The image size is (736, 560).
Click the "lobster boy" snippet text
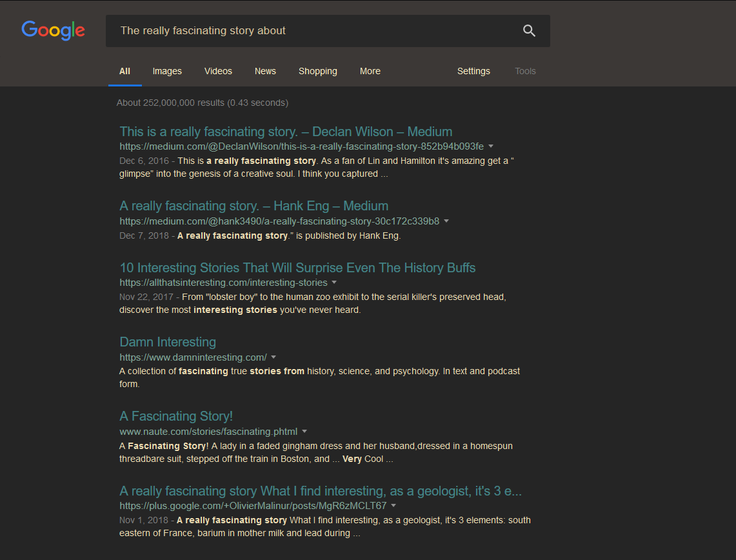[313, 303]
